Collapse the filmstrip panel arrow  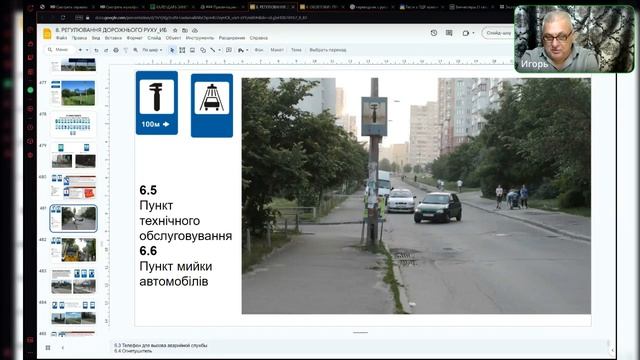(63, 348)
